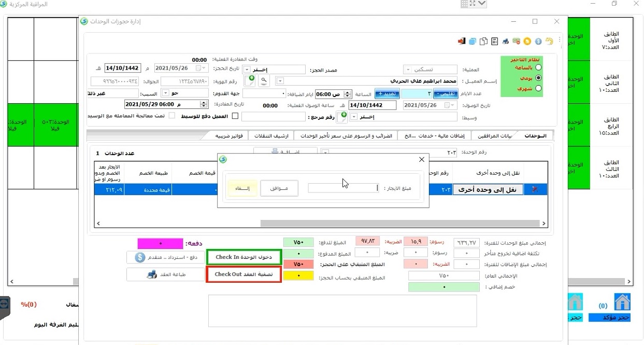Click the yellow undo arrow icon
This screenshot has width=644, height=345.
click(549, 42)
